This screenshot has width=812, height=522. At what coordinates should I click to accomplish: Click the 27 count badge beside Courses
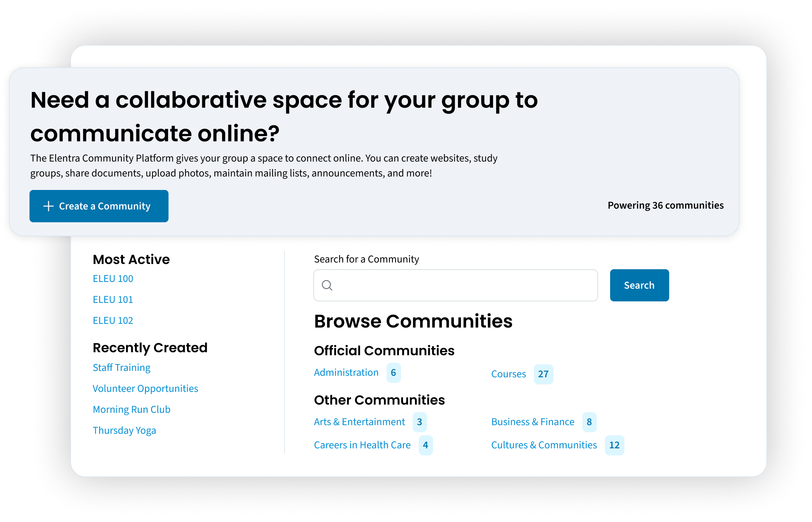coord(543,374)
